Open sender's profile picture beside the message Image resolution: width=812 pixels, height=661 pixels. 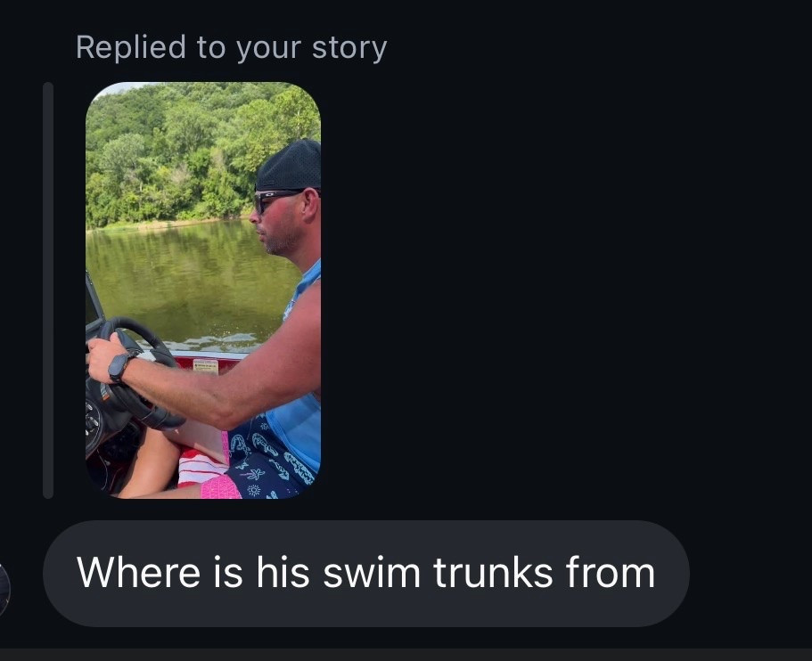pyautogui.click(x=4, y=590)
